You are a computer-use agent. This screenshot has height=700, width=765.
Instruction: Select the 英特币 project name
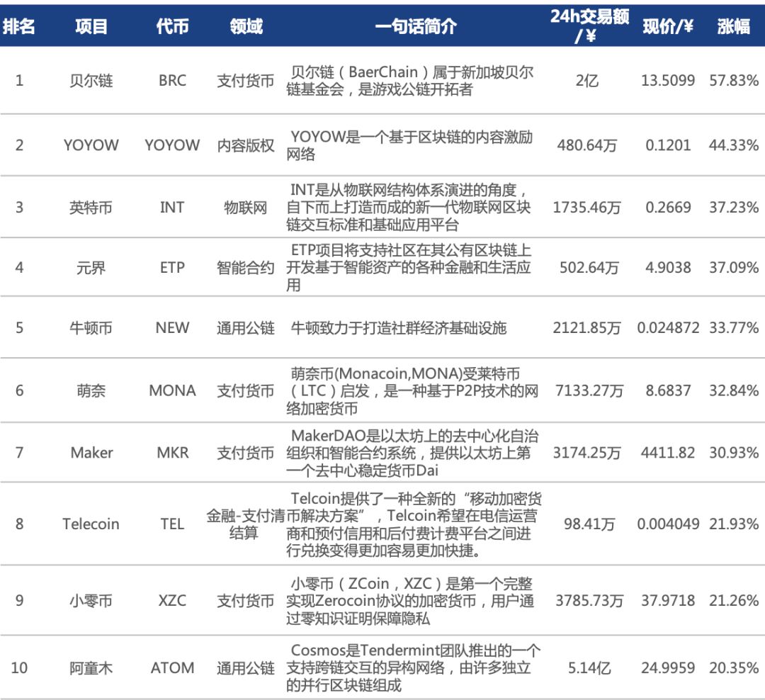click(x=91, y=208)
